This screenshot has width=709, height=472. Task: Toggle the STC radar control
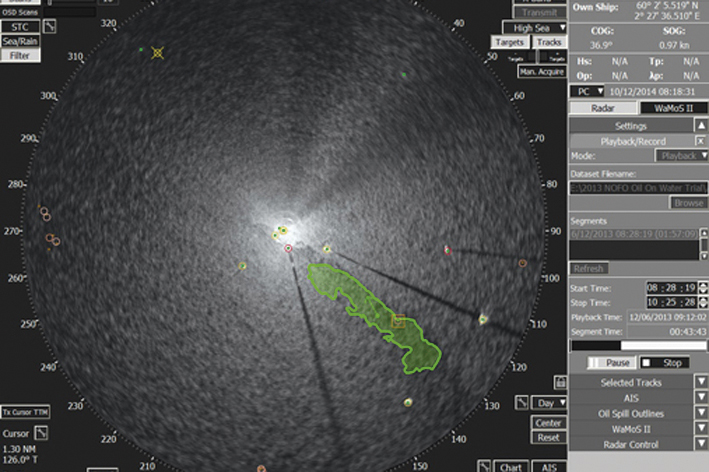tap(20, 26)
